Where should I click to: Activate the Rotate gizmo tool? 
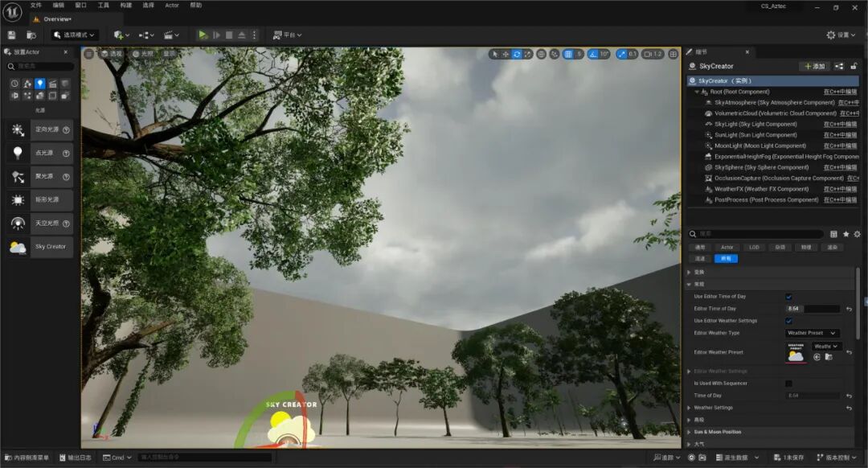(517, 54)
